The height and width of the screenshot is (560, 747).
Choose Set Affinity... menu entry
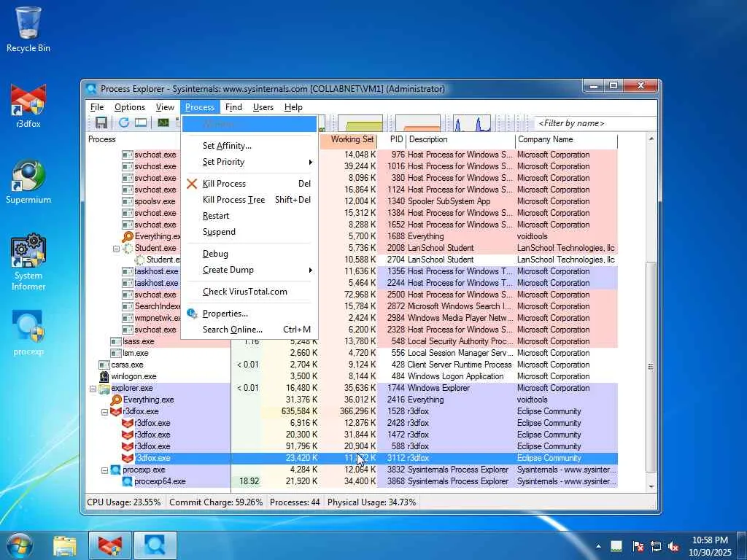point(249,146)
